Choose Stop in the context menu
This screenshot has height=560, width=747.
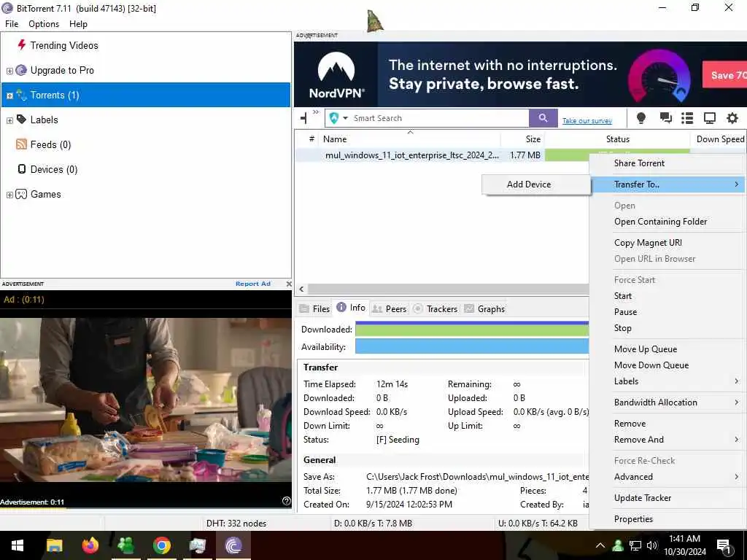point(667,328)
